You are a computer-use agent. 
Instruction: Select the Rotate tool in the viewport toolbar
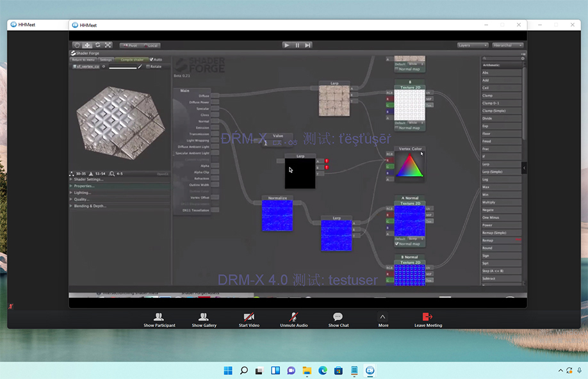97,45
